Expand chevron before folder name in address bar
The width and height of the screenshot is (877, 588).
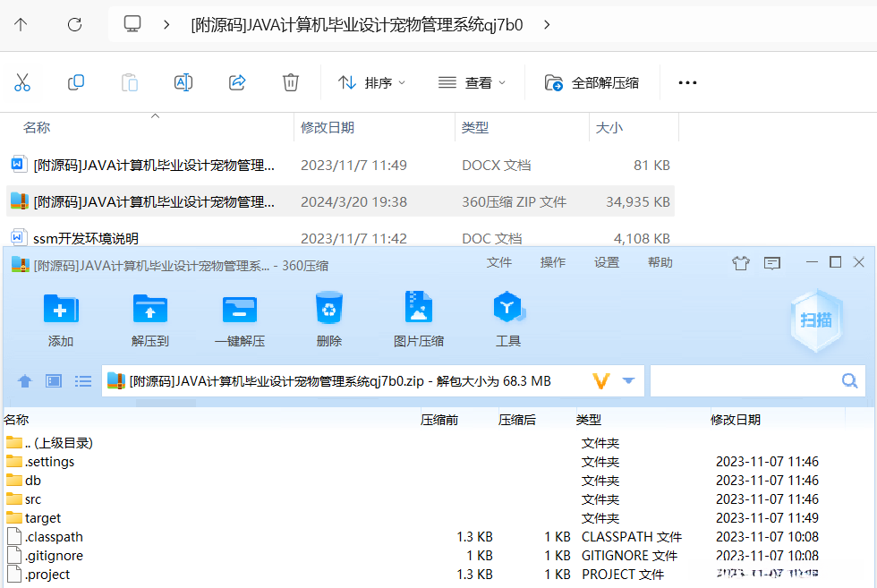point(166,25)
